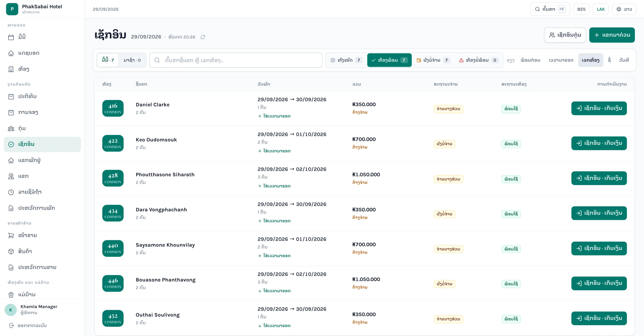Sort by ວັນທີ date option
This screenshot has width=644, height=336.
[x=624, y=60]
